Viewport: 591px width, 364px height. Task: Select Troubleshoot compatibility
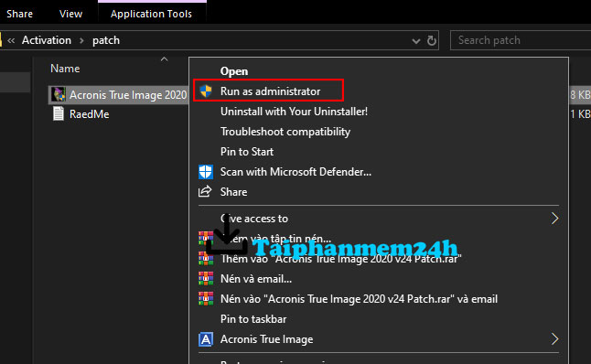285,132
